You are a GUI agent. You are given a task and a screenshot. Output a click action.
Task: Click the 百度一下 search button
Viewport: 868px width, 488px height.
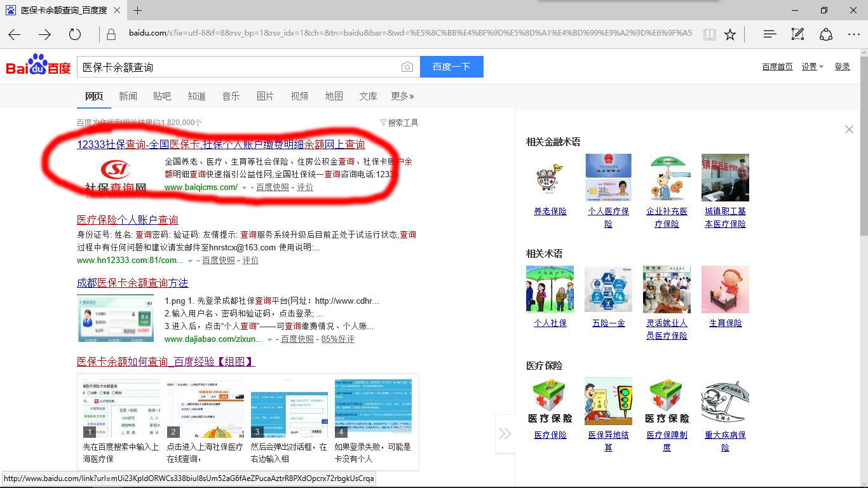click(x=452, y=67)
